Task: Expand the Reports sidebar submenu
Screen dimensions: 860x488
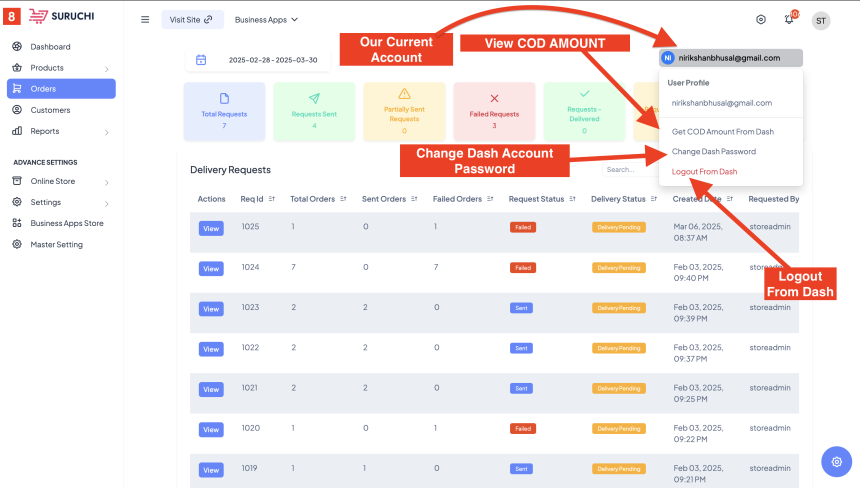Action: pyautogui.click(x=106, y=131)
